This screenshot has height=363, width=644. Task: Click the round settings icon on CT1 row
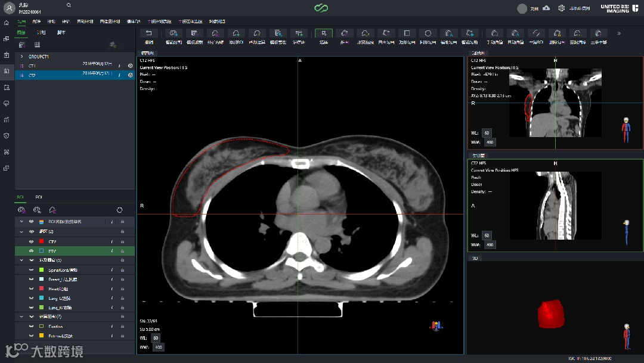pyautogui.click(x=130, y=66)
